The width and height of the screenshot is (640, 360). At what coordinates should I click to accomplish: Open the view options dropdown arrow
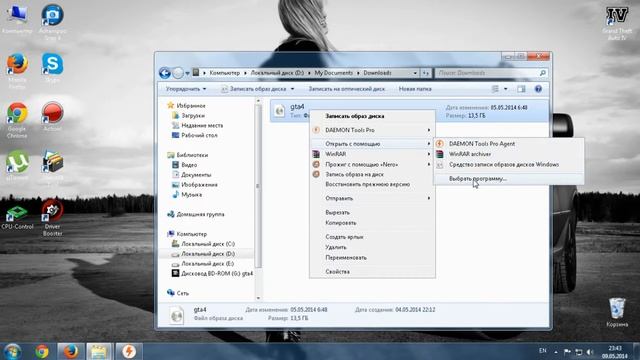[x=505, y=89]
